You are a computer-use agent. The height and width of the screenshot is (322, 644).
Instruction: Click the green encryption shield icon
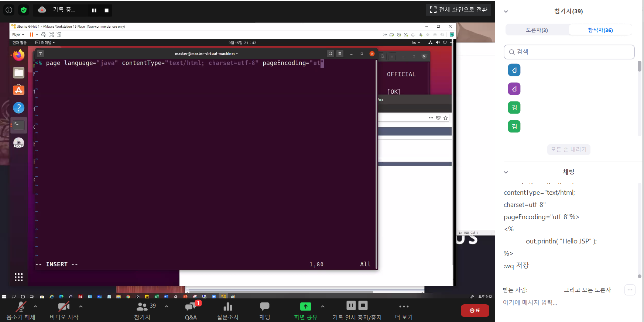[x=24, y=10]
